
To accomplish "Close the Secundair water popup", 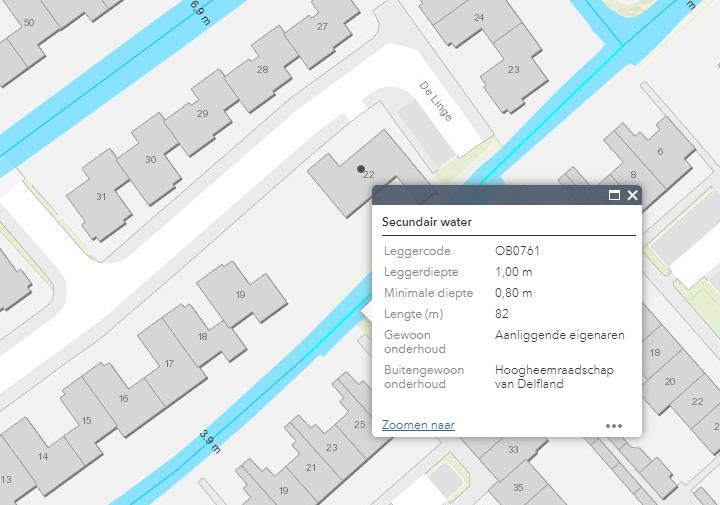I will (x=632, y=196).
